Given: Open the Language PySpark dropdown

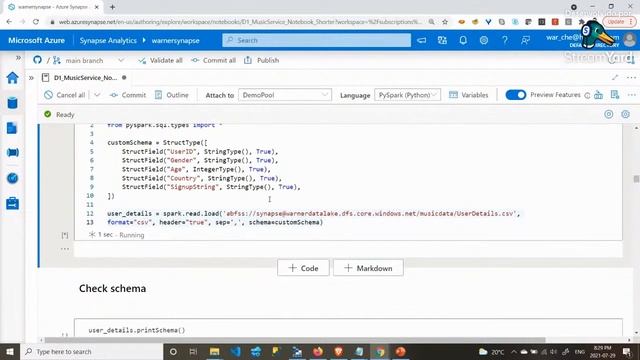Looking at the screenshot, I should click(x=407, y=95).
